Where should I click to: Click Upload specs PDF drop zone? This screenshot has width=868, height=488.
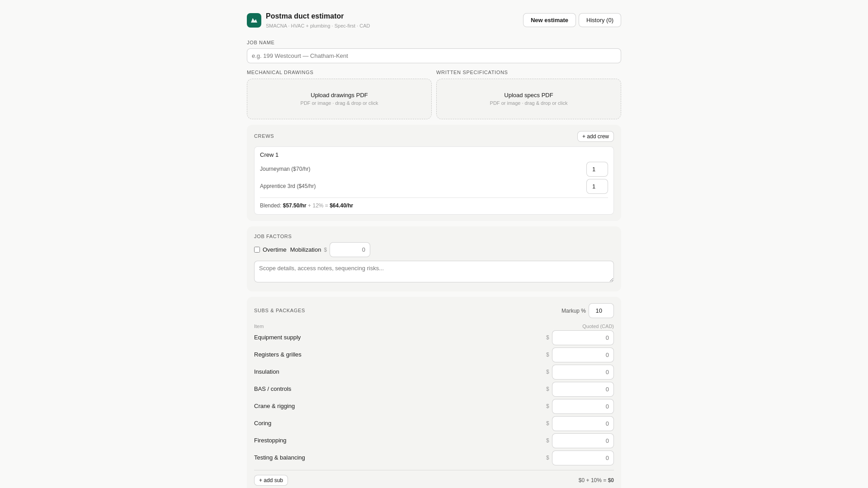[528, 99]
